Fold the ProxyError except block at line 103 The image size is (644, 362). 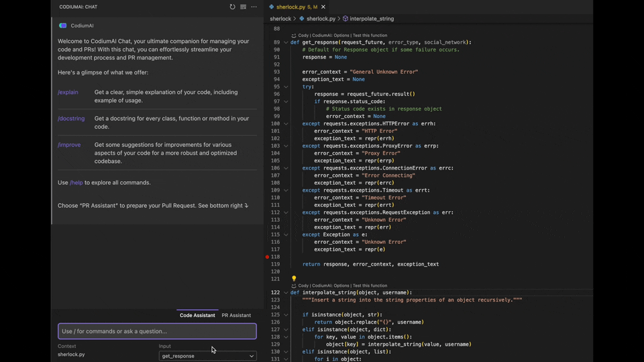[286, 145]
